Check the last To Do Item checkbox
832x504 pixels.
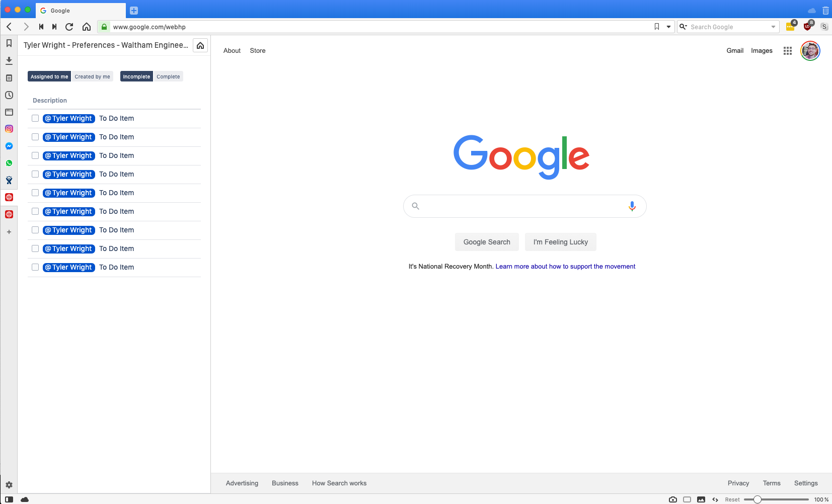(35, 267)
